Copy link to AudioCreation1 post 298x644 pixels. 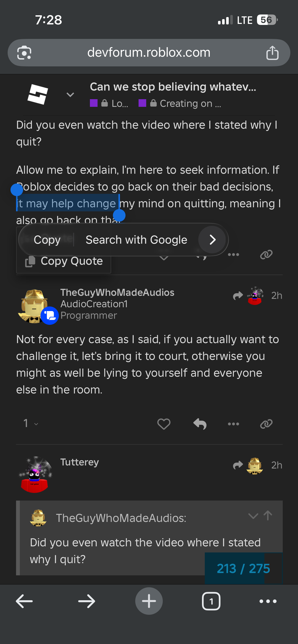(266, 424)
